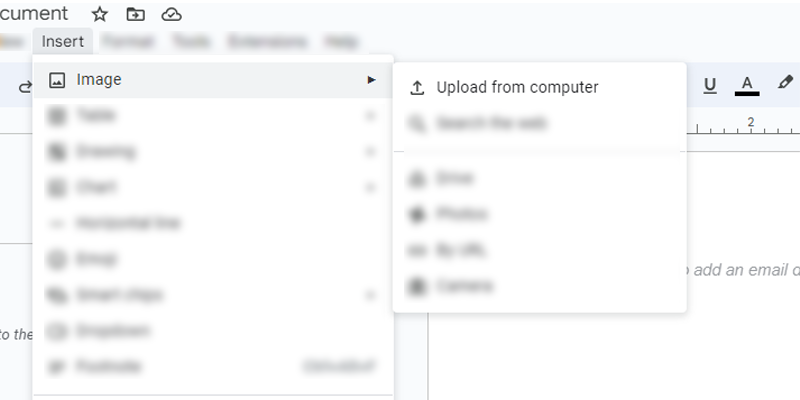This screenshot has width=800, height=400.
Task: Check the cloud save status icon
Action: point(172,14)
